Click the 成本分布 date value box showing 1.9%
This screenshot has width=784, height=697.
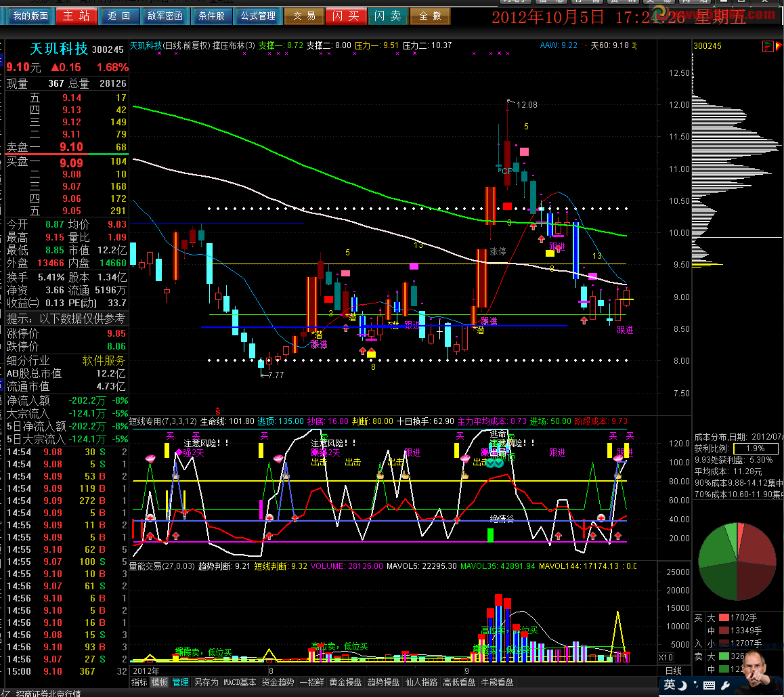pyautogui.click(x=756, y=448)
